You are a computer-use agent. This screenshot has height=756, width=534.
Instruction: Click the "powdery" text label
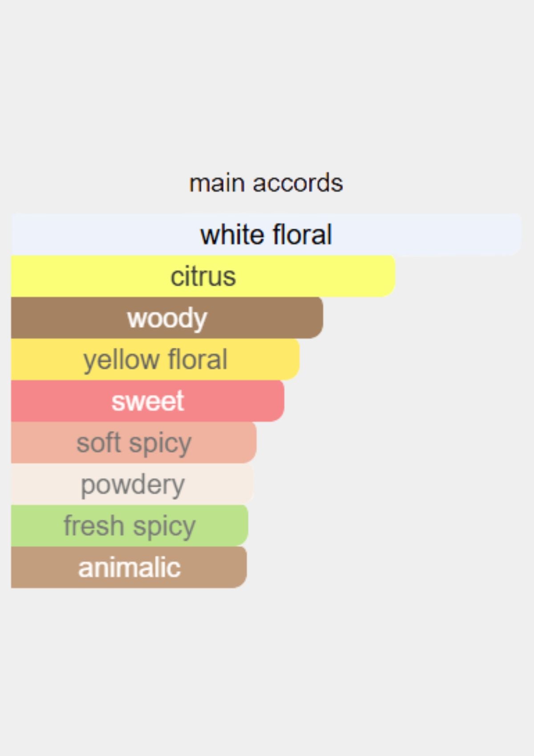133,484
